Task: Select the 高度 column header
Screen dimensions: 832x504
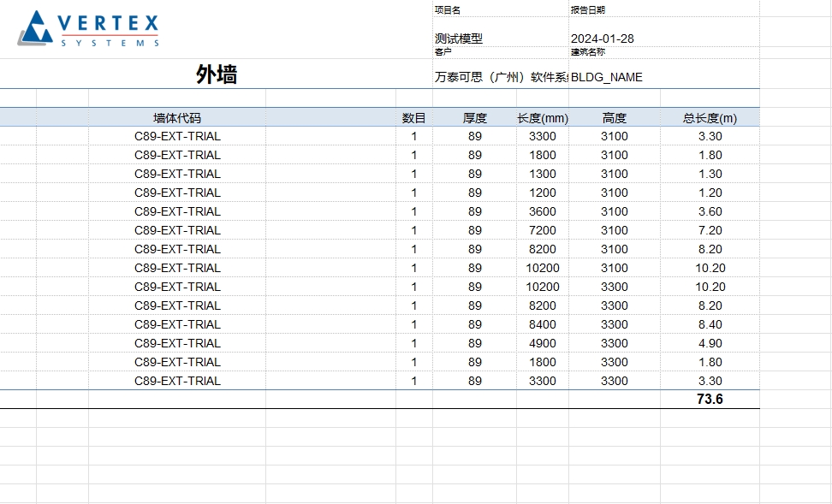Action: point(615,118)
